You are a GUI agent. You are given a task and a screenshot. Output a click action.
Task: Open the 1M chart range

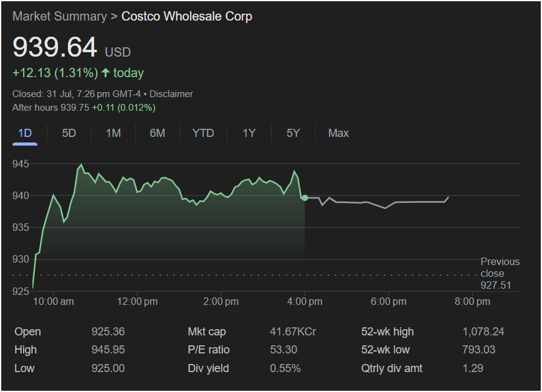point(113,133)
